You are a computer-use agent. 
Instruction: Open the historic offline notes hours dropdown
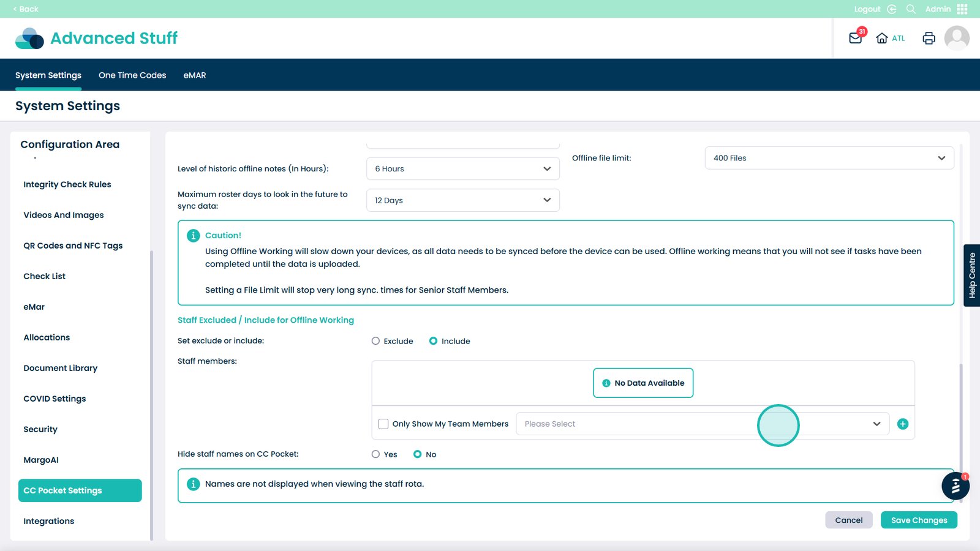462,169
